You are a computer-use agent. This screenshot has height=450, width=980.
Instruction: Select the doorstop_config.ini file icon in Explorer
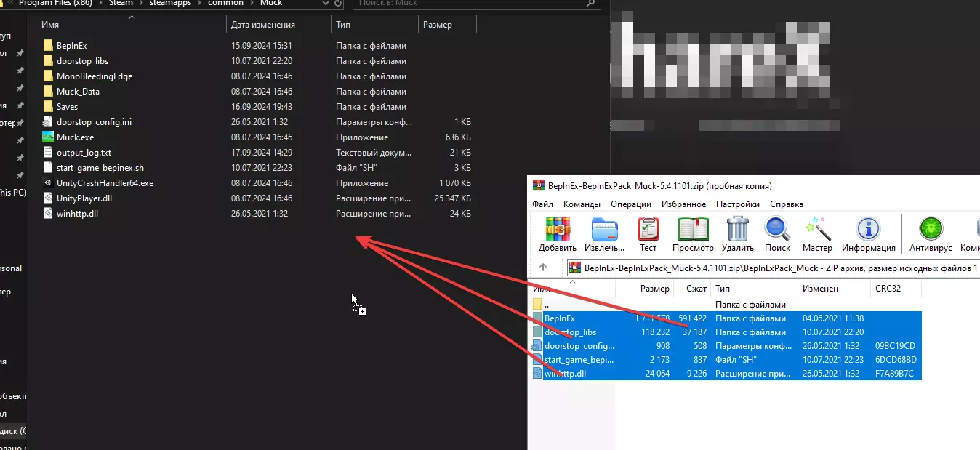49,122
